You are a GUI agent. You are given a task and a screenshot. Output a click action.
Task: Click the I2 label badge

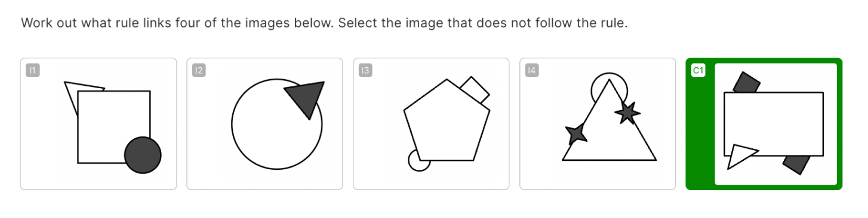pyautogui.click(x=199, y=71)
